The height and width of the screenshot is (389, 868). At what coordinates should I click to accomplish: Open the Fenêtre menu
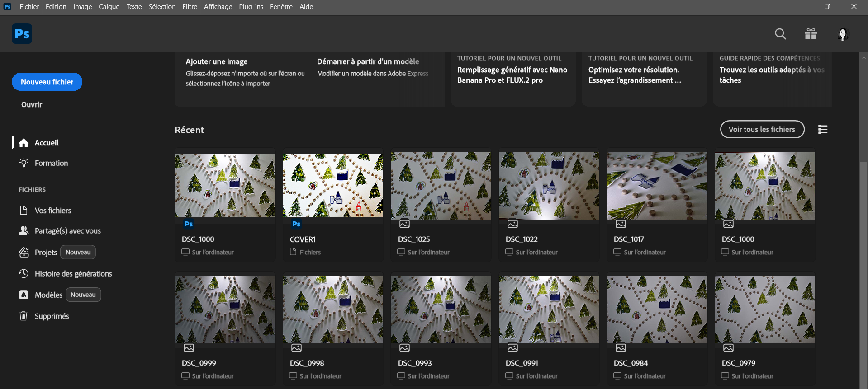[x=281, y=7]
